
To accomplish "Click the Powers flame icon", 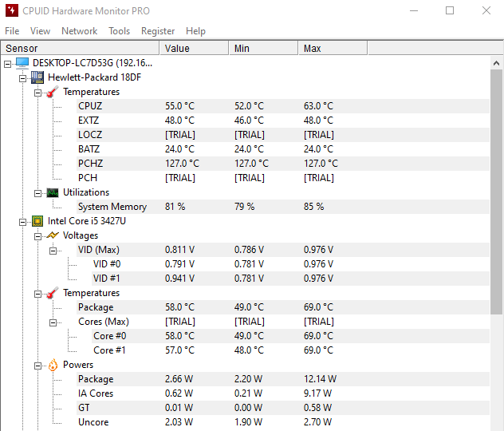I will point(53,365).
